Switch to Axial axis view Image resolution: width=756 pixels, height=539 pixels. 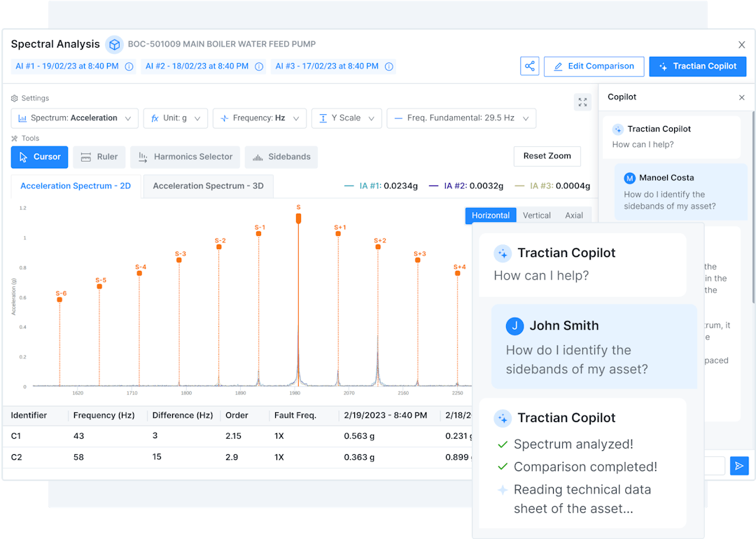(x=574, y=216)
